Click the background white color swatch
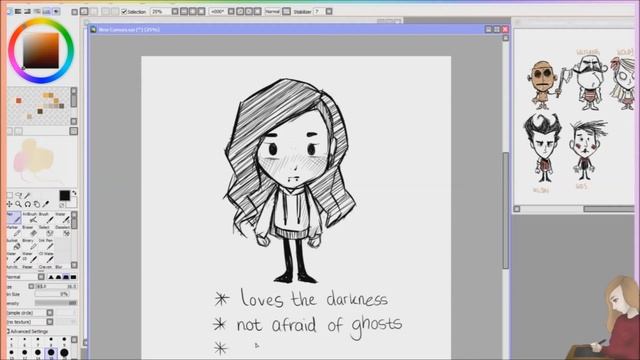The width and height of the screenshot is (640, 360). click(72, 202)
